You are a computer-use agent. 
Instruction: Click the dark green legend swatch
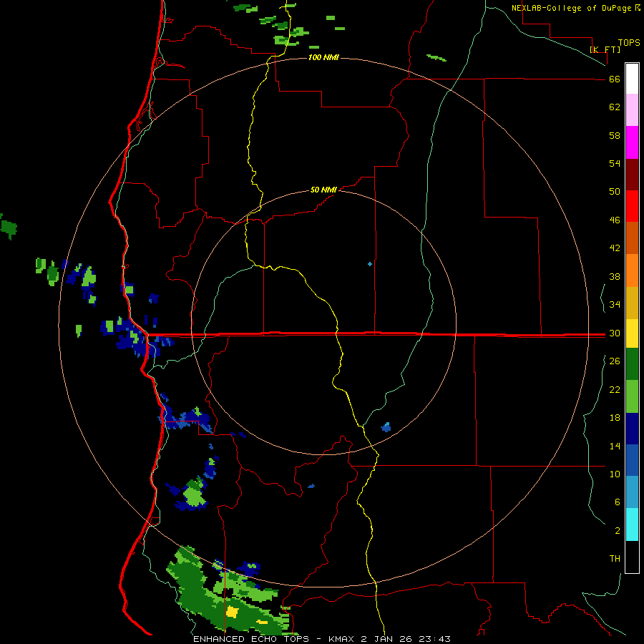click(x=632, y=364)
